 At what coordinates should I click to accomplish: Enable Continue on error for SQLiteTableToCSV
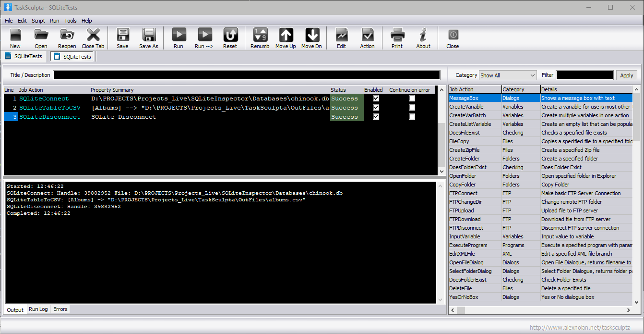[412, 108]
